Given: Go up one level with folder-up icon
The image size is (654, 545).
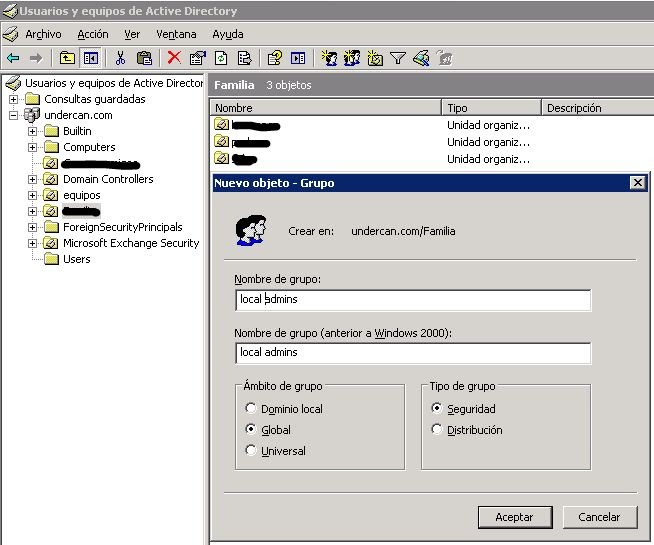Looking at the screenshot, I should coord(67,58).
